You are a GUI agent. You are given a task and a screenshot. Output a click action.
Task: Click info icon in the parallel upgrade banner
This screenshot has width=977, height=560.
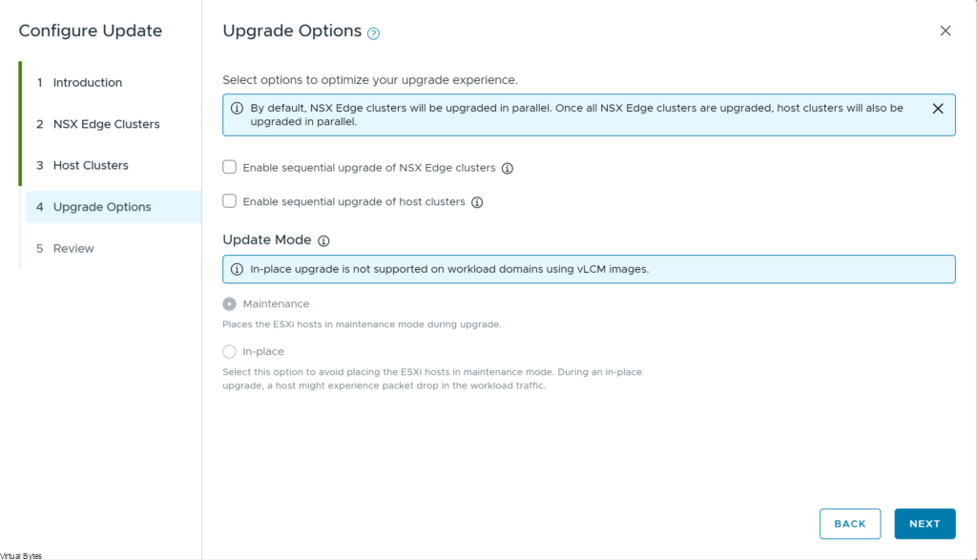tap(237, 109)
